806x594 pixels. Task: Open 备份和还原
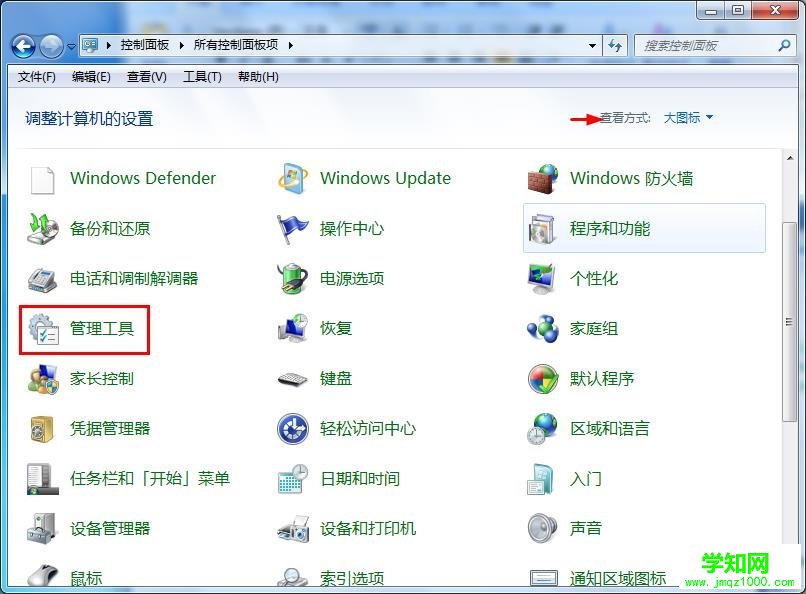[x=108, y=228]
